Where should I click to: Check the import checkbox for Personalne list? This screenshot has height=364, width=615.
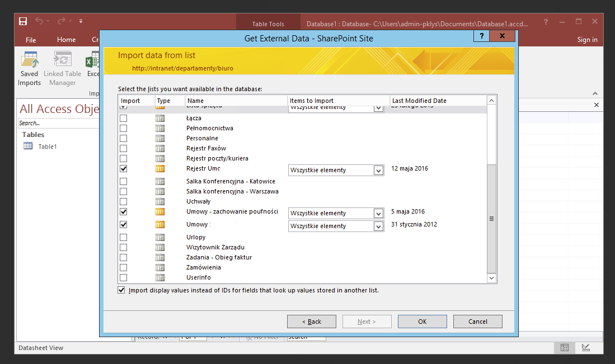point(123,138)
